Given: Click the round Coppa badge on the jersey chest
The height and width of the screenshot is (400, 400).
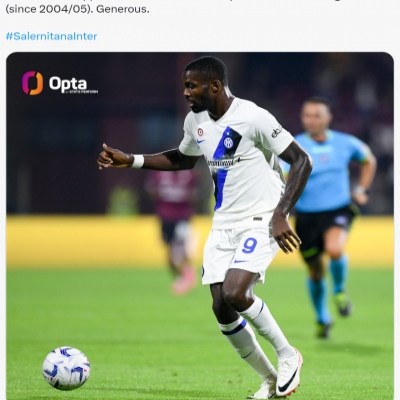Looking at the screenshot, I should click(200, 132).
